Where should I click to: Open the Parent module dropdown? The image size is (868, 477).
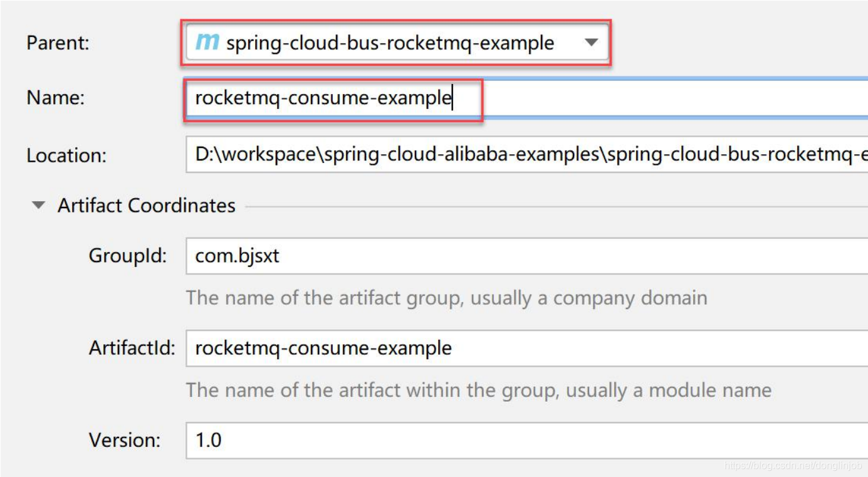(x=396, y=43)
